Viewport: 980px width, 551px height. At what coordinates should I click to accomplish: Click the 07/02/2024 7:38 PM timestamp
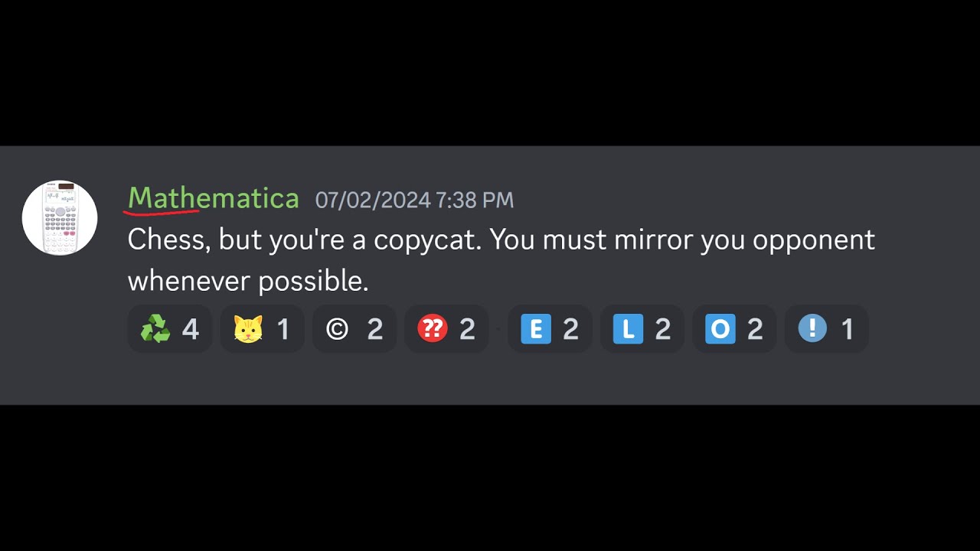(x=414, y=201)
